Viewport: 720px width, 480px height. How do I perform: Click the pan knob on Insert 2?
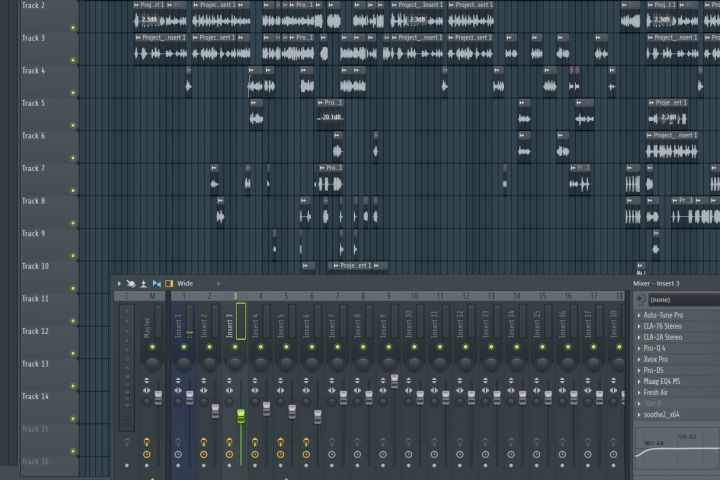(x=210, y=364)
